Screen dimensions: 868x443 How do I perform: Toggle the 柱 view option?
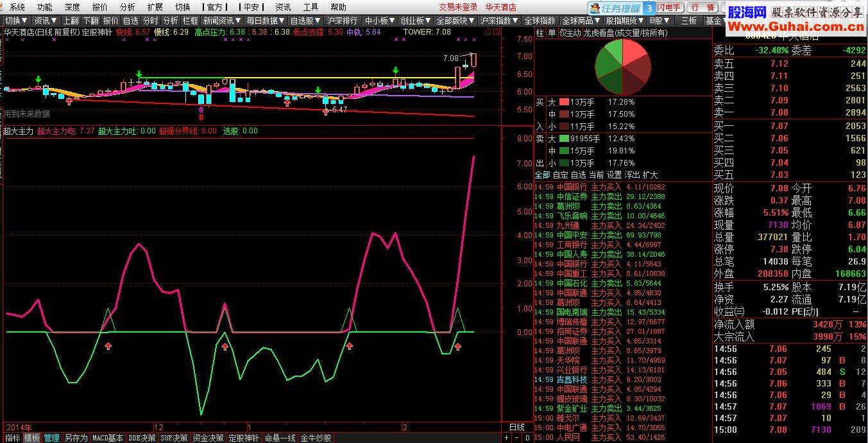[x=540, y=33]
